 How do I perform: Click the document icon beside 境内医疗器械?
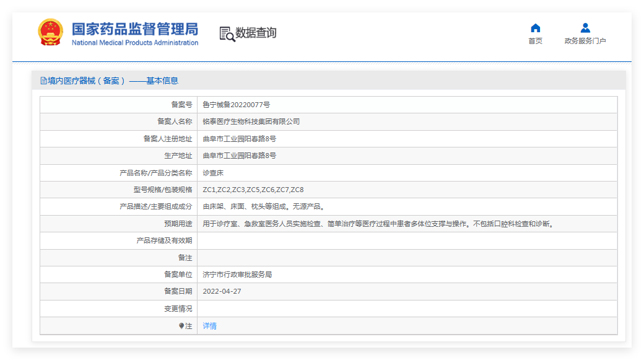[43, 81]
